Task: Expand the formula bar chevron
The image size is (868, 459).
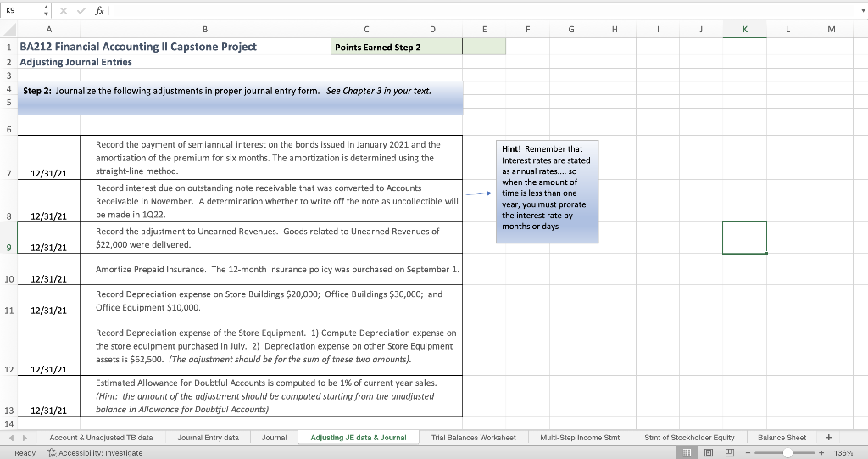Action: pos(862,10)
